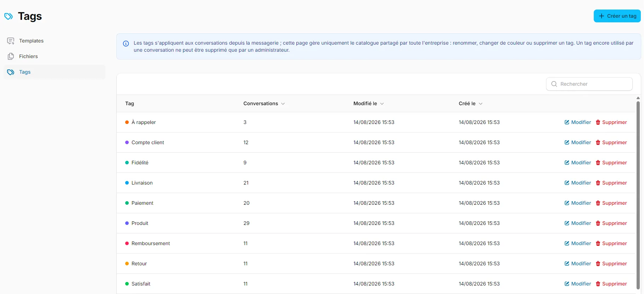Click the Fidélité tag name
644x294 pixels.
(x=140, y=163)
